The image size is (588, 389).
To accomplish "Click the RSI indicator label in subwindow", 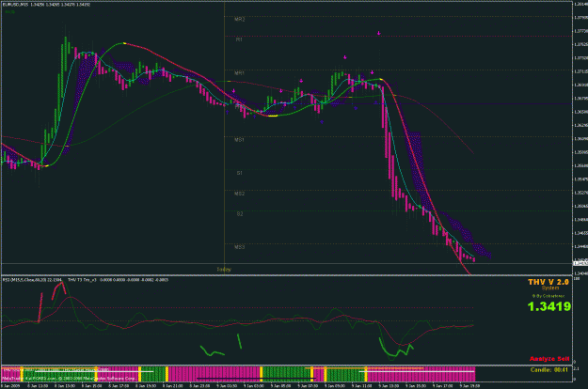I will [32, 280].
